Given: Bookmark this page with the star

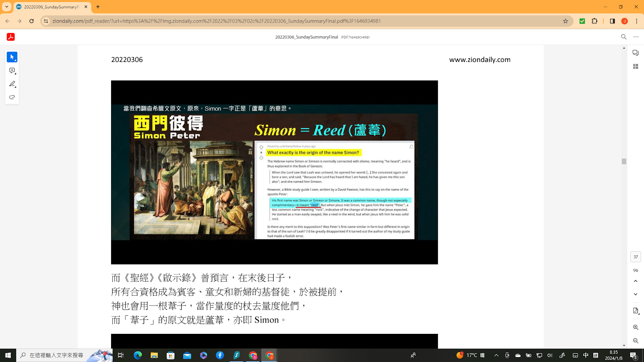Looking at the screenshot, I should click(566, 21).
